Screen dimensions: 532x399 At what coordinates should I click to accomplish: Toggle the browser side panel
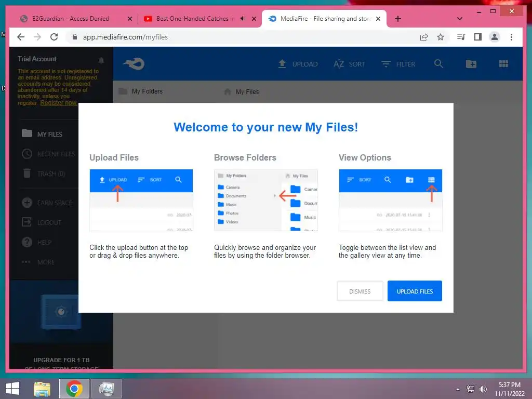(478, 37)
